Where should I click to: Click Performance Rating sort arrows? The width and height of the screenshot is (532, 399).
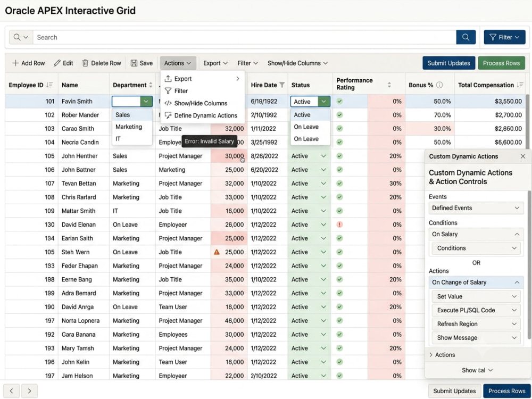pyautogui.click(x=389, y=85)
